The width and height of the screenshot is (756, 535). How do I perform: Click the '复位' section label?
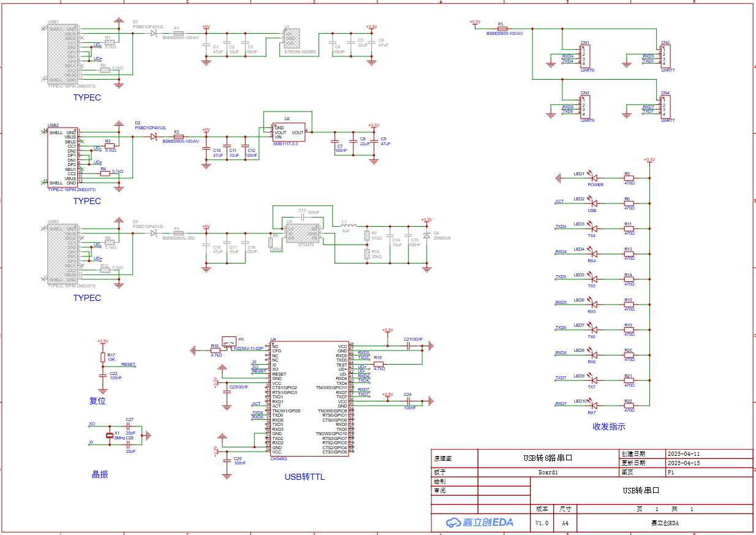tap(97, 401)
